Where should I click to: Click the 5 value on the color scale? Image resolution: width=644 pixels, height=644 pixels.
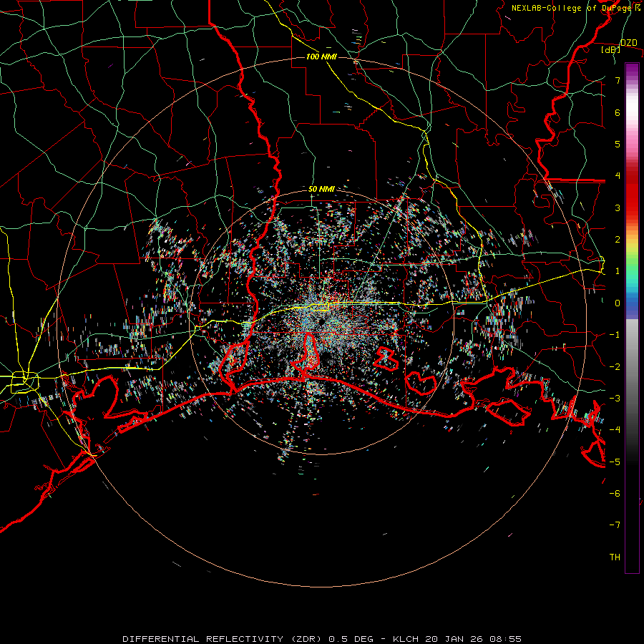point(618,144)
